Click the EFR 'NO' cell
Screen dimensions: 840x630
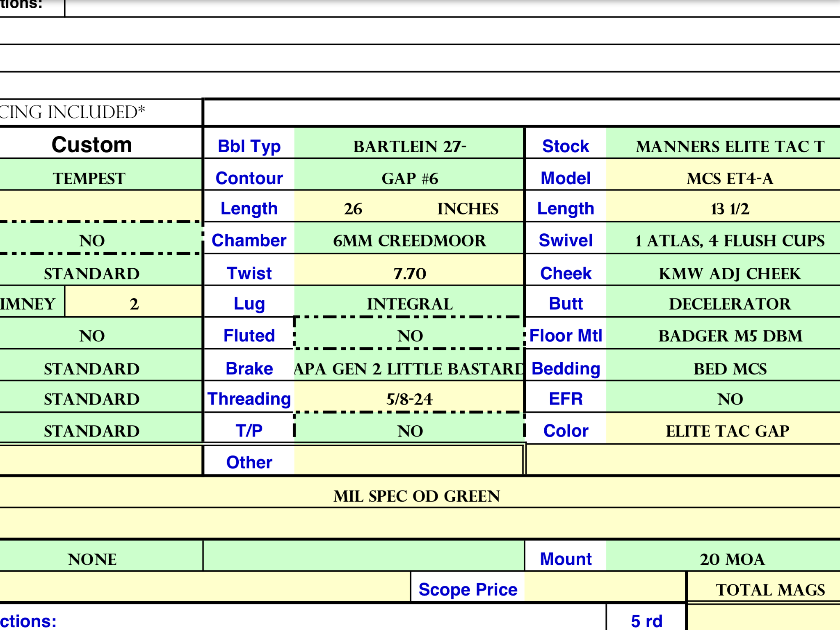[723, 397]
